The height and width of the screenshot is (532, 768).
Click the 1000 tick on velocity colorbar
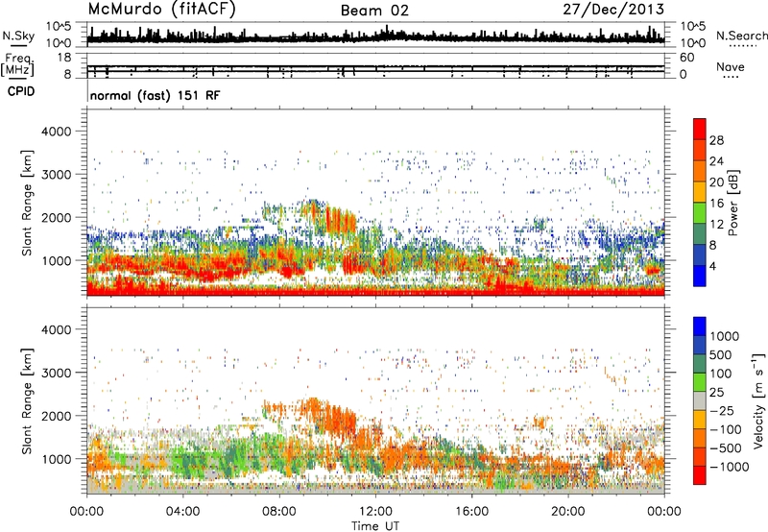click(725, 336)
